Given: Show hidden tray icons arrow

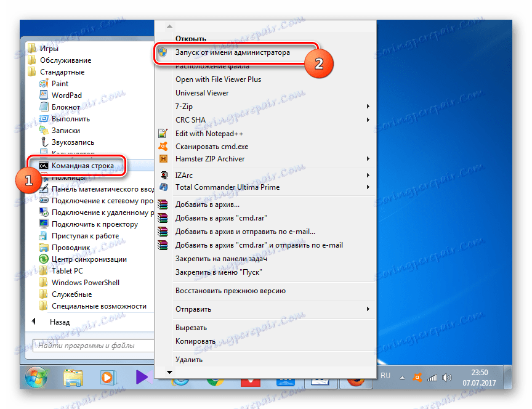Looking at the screenshot, I should [x=403, y=378].
